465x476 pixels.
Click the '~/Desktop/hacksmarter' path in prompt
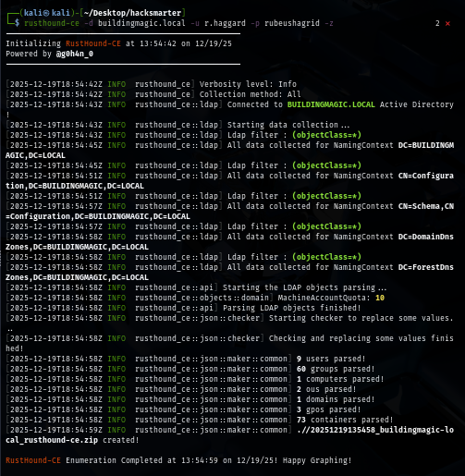132,13
